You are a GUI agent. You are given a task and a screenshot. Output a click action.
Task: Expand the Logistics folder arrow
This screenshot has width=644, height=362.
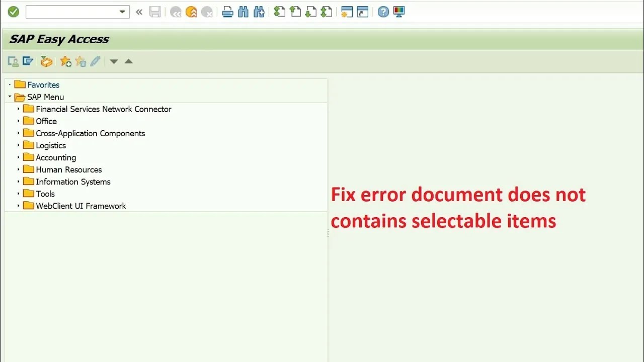coord(19,145)
